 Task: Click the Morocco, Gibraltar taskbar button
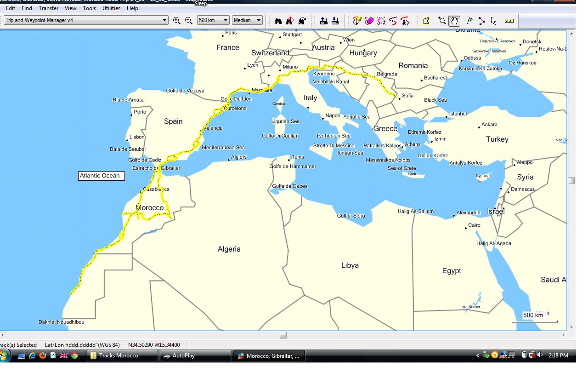269,356
